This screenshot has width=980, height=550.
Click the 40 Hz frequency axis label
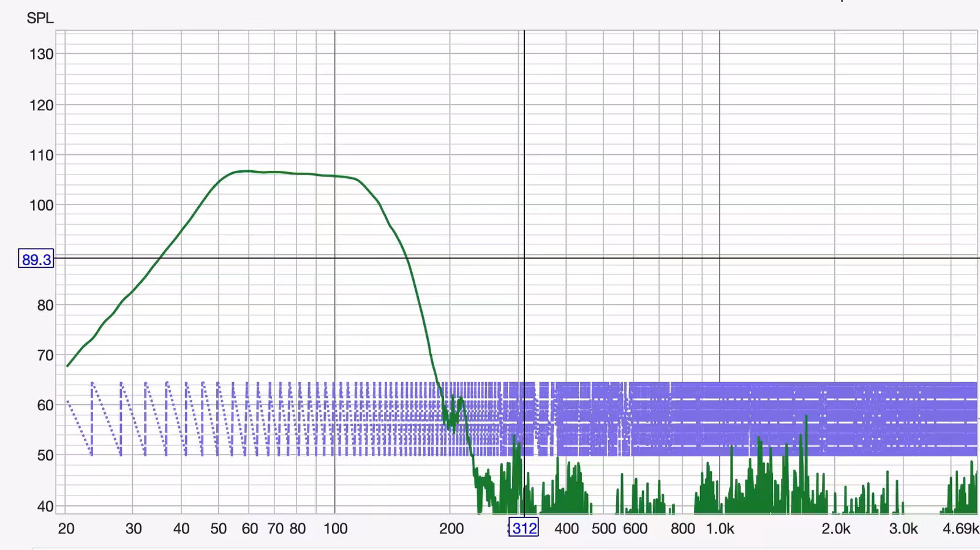[181, 529]
